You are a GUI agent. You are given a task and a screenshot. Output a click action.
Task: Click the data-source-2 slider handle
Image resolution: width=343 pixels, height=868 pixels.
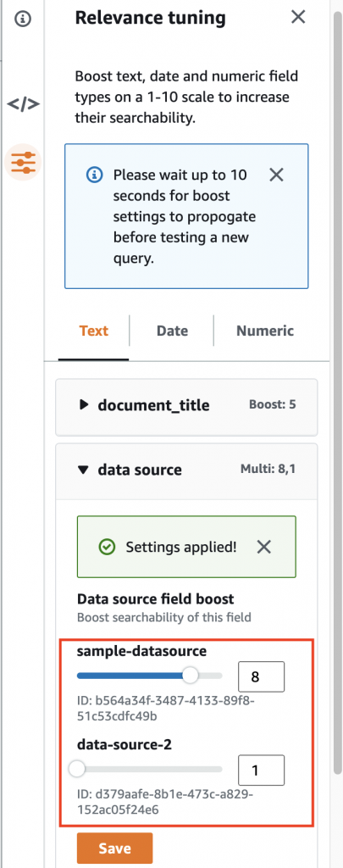point(77,769)
